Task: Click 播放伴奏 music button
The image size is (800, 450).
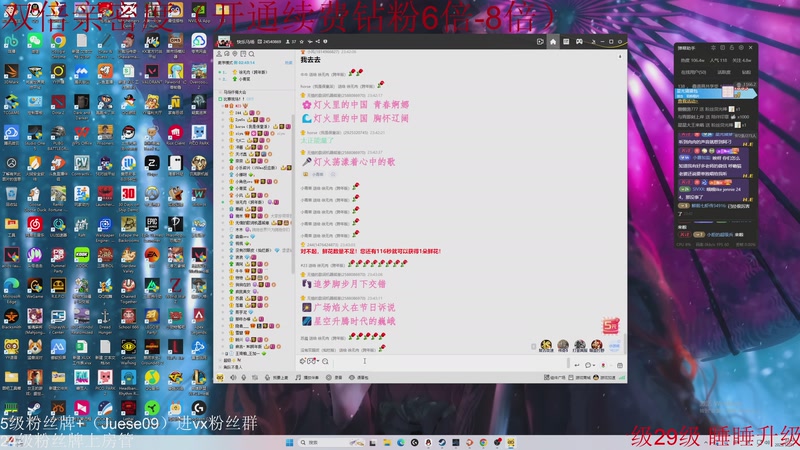Action: pos(307,378)
